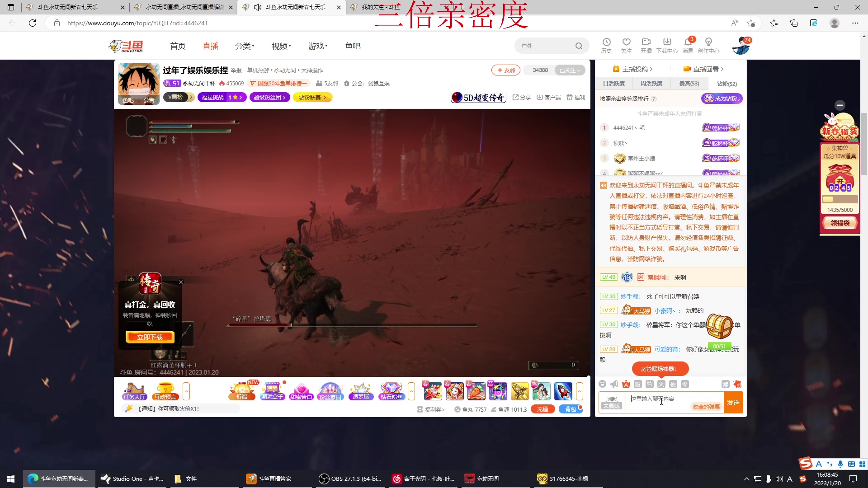Open 主播投稿 chevron link
The width and height of the screenshot is (868, 488).
[x=632, y=69]
